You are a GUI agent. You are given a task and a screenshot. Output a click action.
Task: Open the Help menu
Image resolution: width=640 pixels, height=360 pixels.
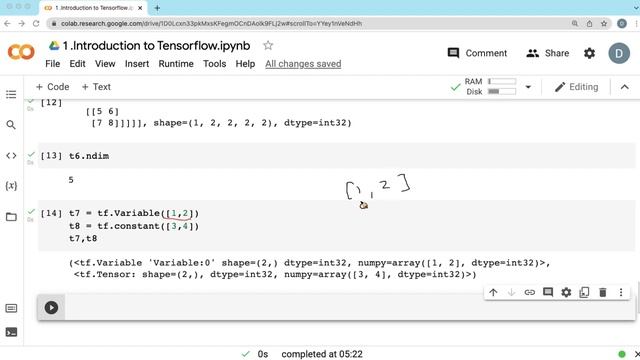(x=245, y=64)
